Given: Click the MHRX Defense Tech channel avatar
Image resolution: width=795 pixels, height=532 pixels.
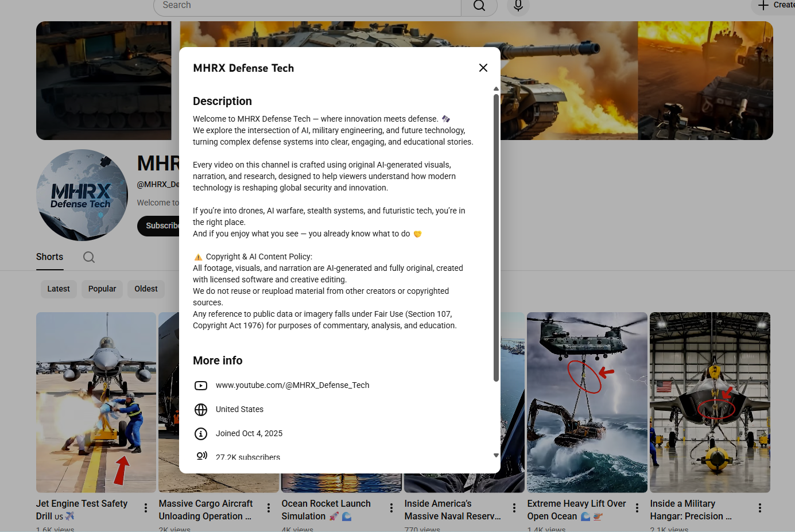Looking at the screenshot, I should click(82, 195).
